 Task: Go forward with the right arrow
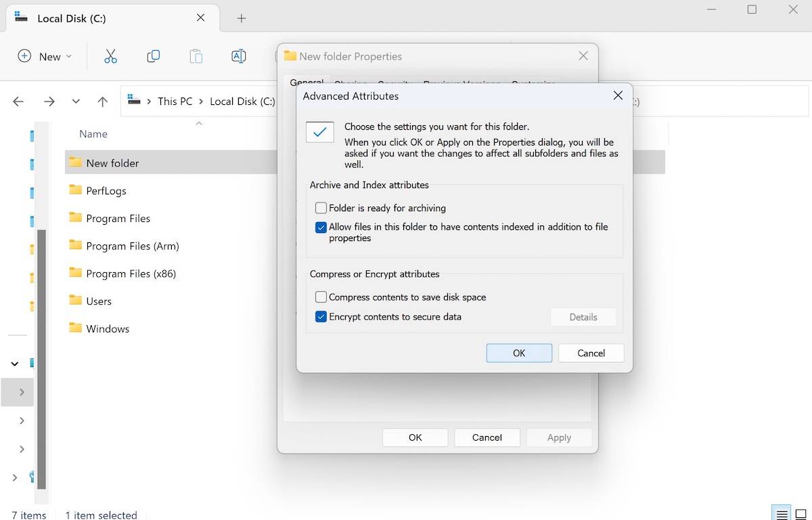click(x=49, y=102)
